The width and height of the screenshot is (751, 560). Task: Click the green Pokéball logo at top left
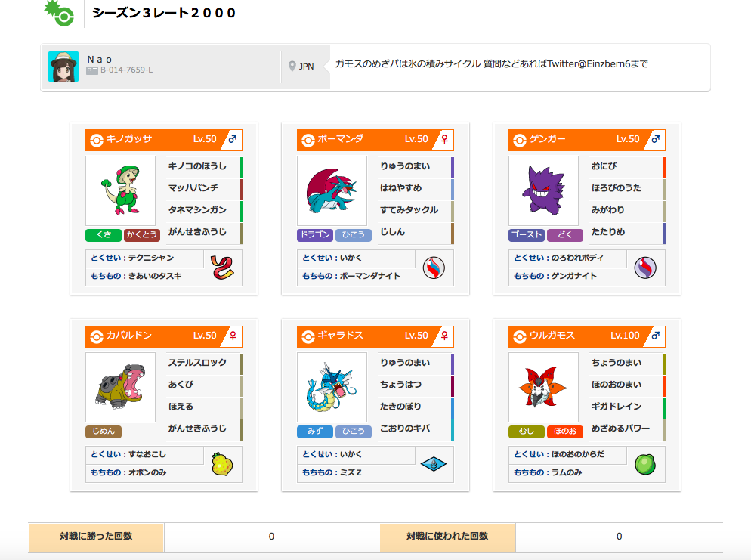59,13
